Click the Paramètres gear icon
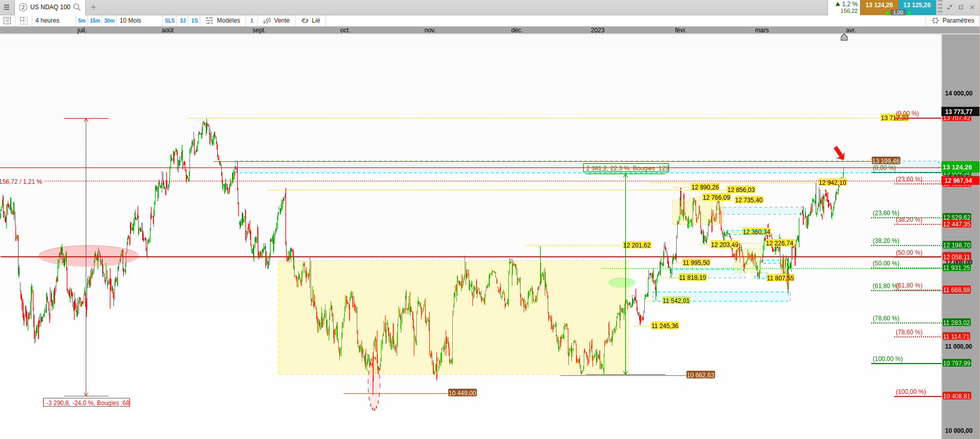Viewport: 980px width, 439px height. (x=935, y=21)
